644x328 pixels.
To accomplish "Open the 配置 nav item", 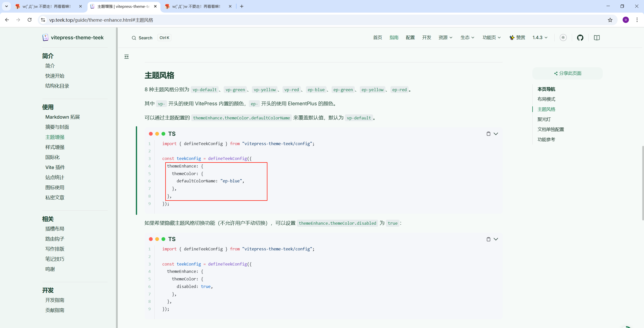I will click(x=410, y=38).
